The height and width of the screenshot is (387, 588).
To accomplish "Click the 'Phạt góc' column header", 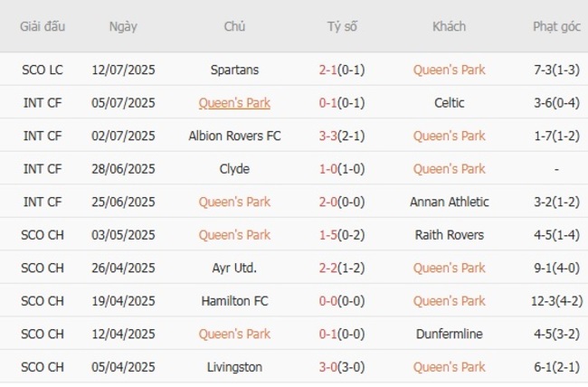I will click(x=556, y=27).
